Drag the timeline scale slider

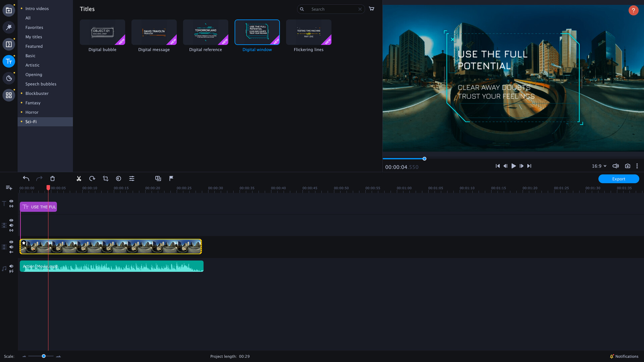tap(43, 356)
